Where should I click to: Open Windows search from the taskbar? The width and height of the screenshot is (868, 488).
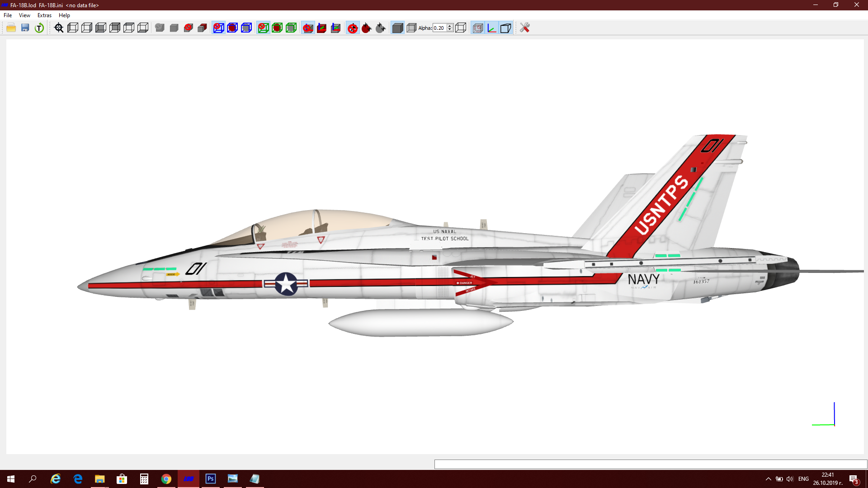coord(33,479)
